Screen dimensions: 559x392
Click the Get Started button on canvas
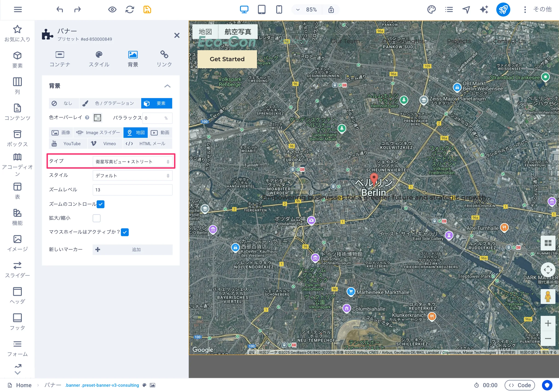tap(227, 59)
